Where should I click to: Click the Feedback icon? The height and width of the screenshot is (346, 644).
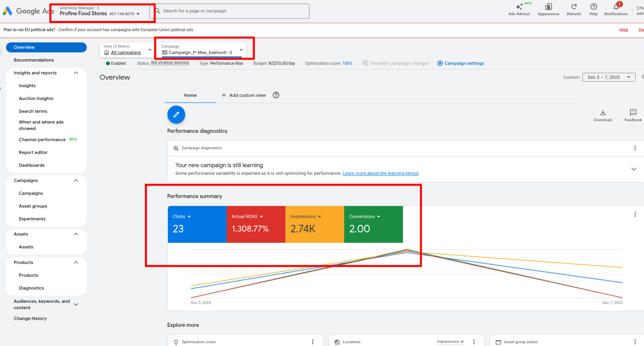click(x=633, y=112)
